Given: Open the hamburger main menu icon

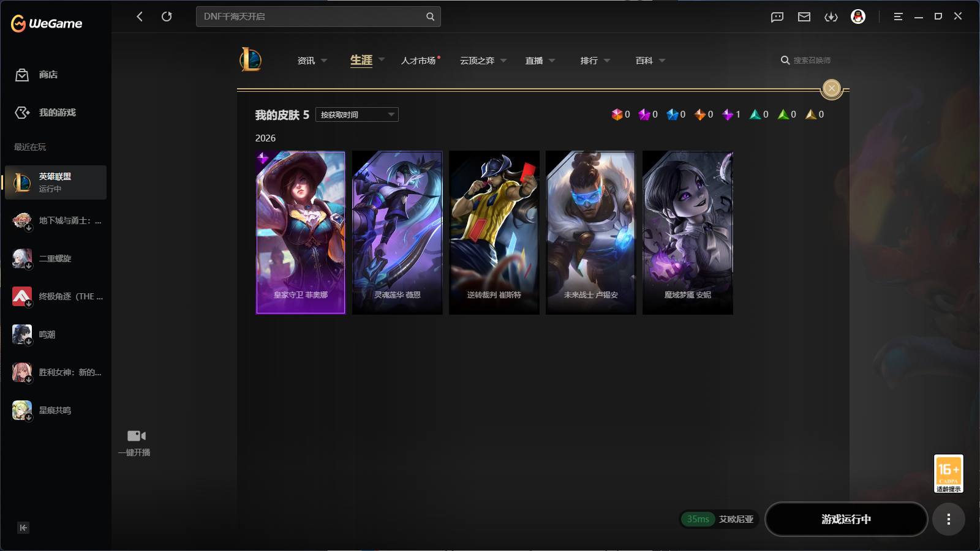Looking at the screenshot, I should (x=898, y=17).
